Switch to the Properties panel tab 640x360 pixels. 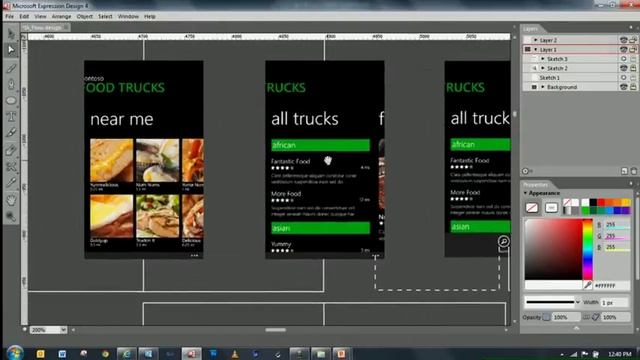tap(535, 184)
